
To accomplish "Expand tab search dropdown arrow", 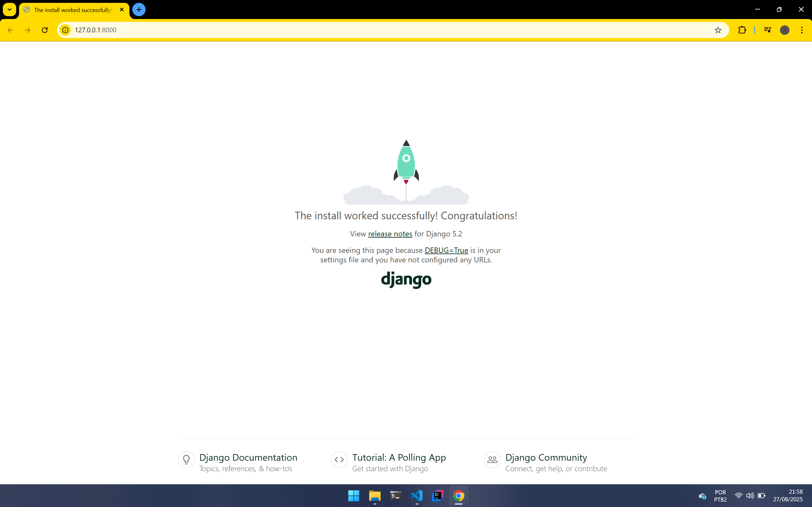I will click(x=10, y=10).
